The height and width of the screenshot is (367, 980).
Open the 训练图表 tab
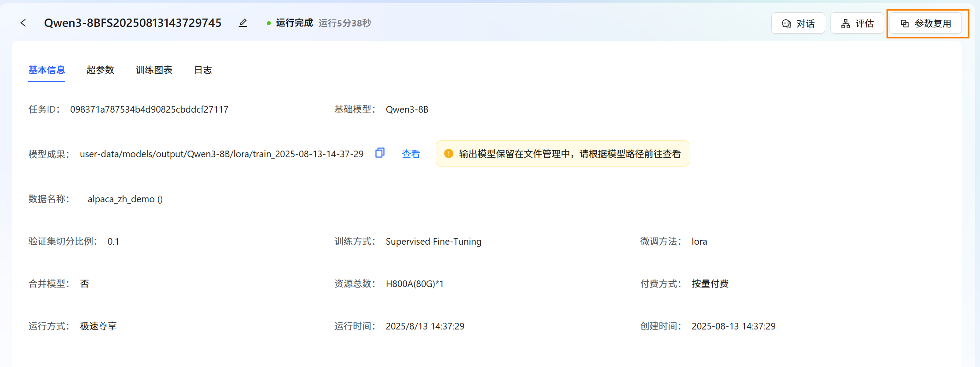coord(154,70)
